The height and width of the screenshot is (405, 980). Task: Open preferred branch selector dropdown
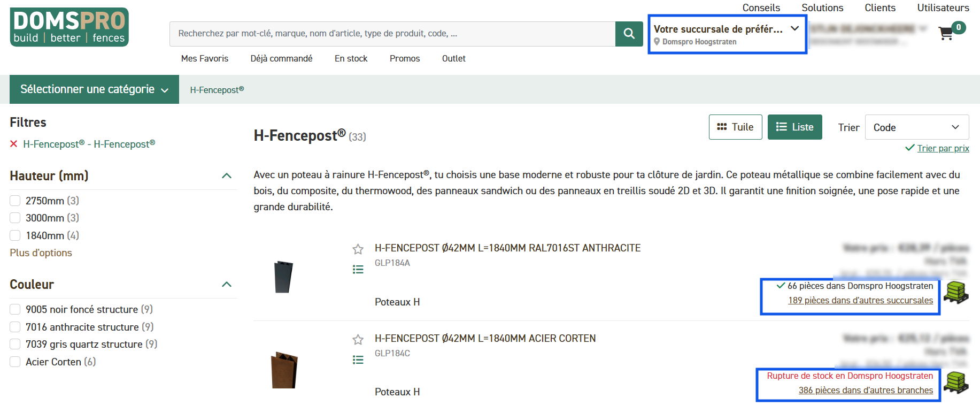tap(727, 34)
